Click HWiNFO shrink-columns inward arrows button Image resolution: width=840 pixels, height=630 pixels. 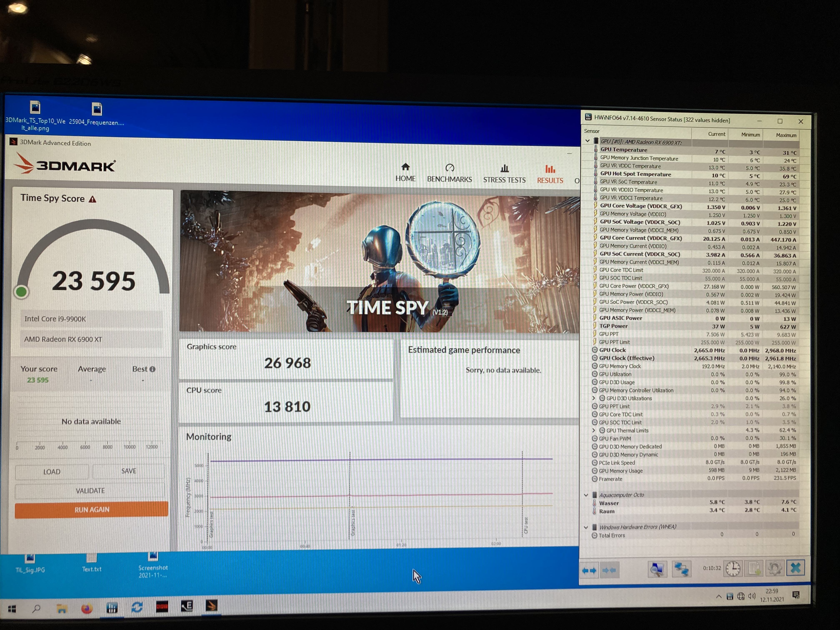[609, 570]
